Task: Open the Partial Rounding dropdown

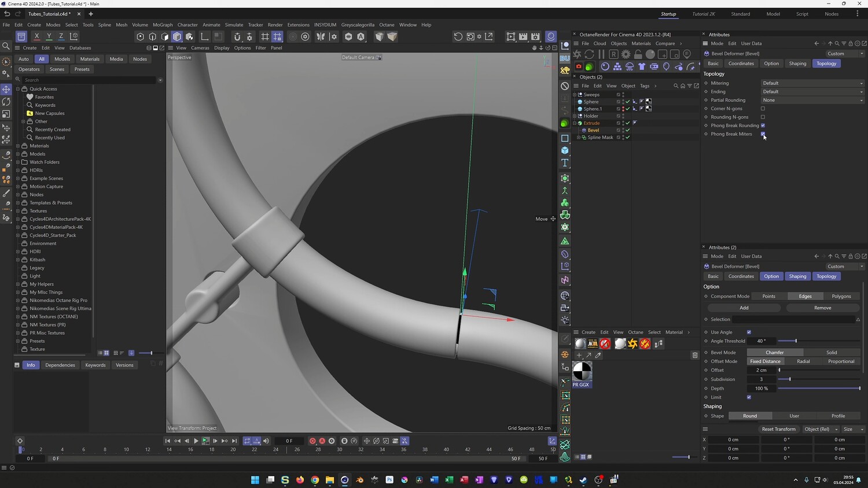Action: coord(812,100)
